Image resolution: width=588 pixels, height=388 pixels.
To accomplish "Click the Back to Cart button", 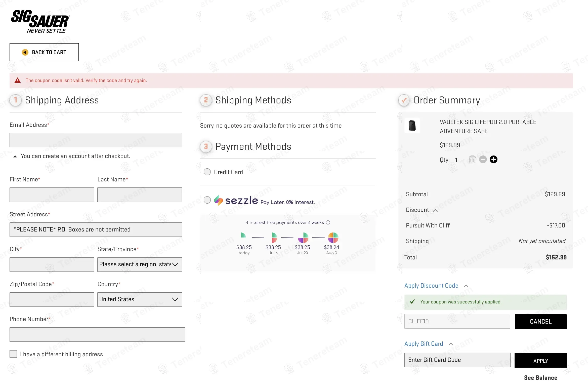I will pyautogui.click(x=44, y=52).
